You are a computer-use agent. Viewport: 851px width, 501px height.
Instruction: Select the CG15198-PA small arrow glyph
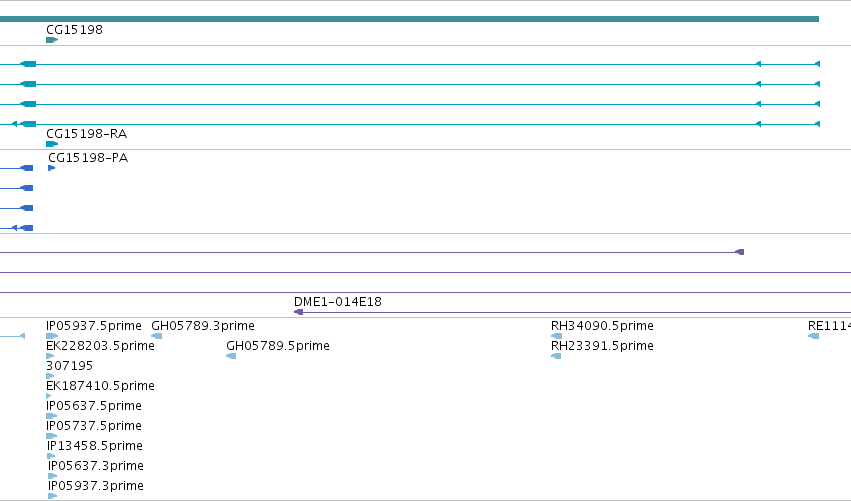point(52,168)
